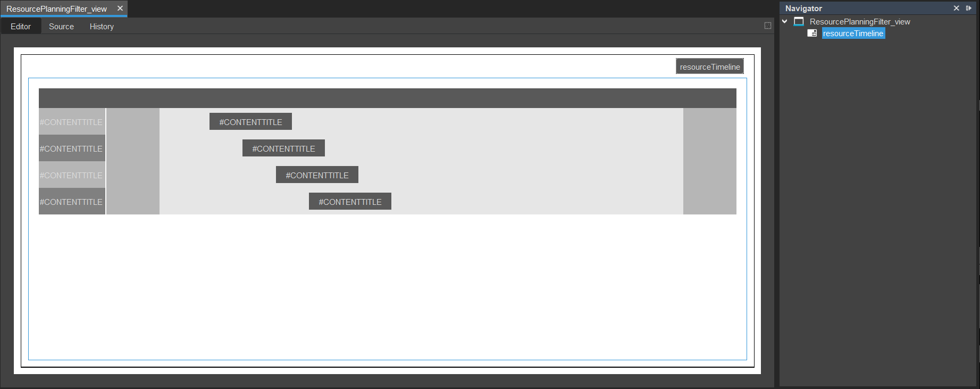Viewport: 980px width, 389px height.
Task: Select the second #CONTENTTITLE event bar
Action: tap(283, 148)
